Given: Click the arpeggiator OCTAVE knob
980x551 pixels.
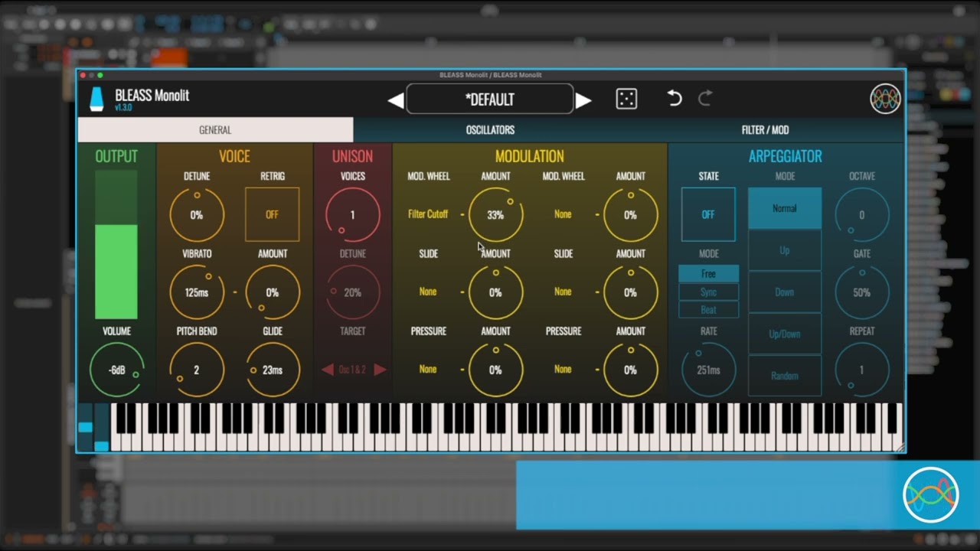Looking at the screenshot, I should click(x=861, y=215).
